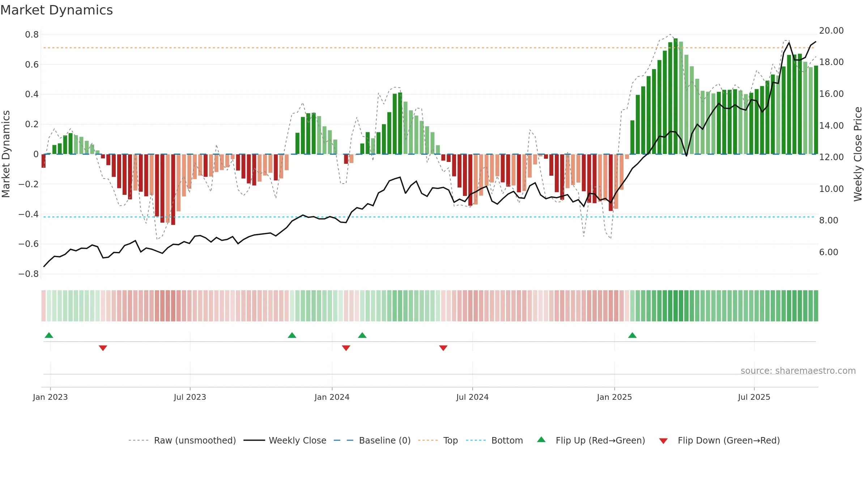
Task: Click the Raw (unsmoothed) legend entry
Action: tap(182, 440)
